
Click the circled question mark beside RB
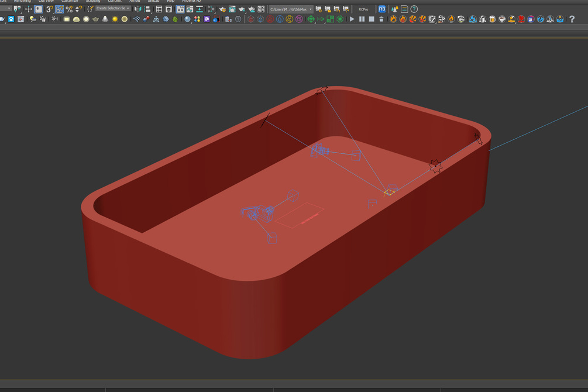tap(414, 9)
